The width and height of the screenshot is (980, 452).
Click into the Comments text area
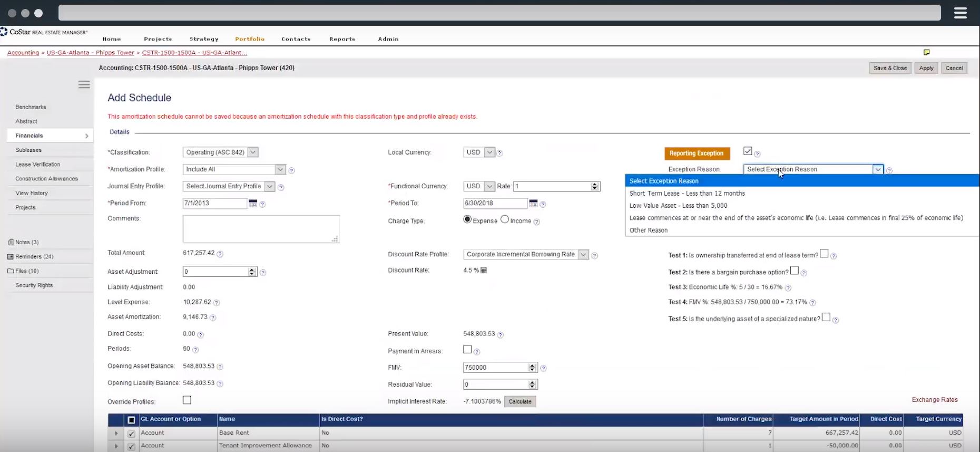pyautogui.click(x=261, y=229)
